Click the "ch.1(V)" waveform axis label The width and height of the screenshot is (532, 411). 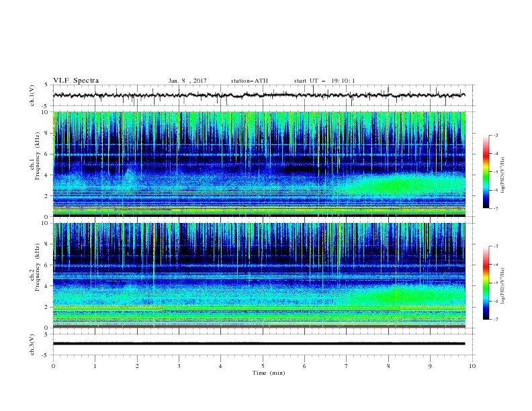pos(32,95)
